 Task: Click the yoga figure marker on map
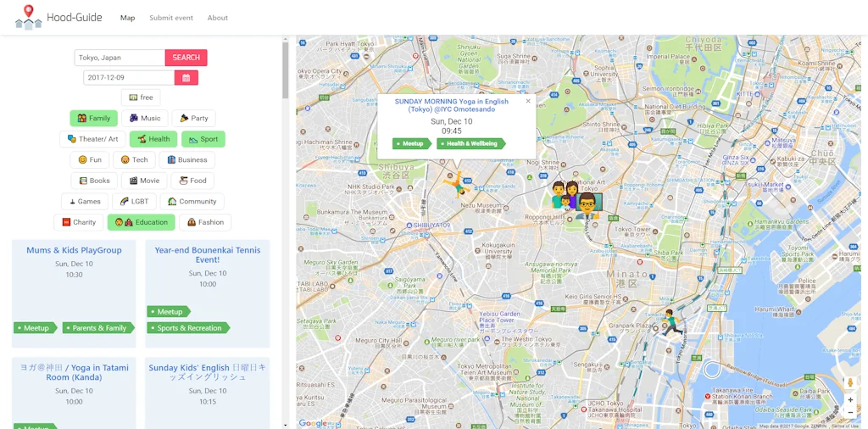pos(457,184)
